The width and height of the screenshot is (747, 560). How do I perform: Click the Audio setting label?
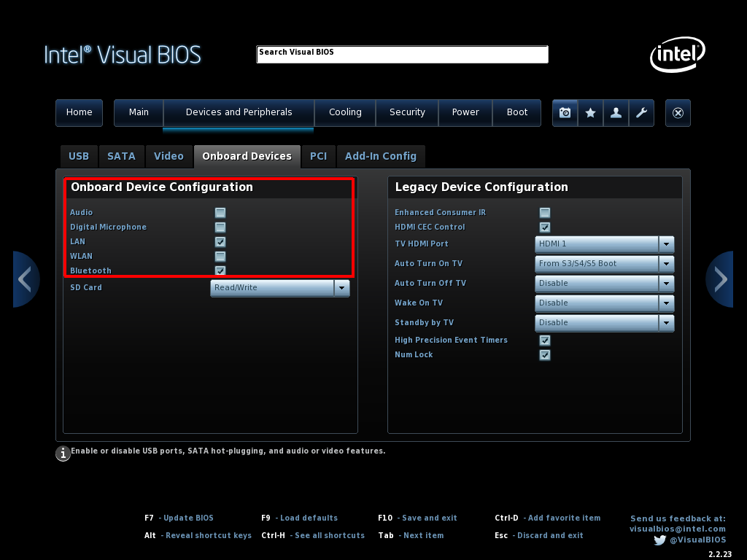82,212
